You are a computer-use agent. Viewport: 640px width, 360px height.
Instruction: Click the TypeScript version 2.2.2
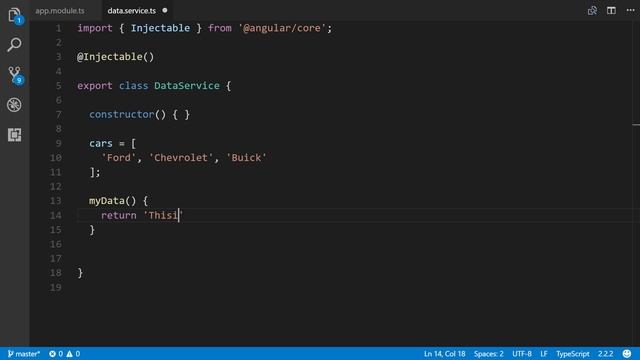[x=605, y=354]
